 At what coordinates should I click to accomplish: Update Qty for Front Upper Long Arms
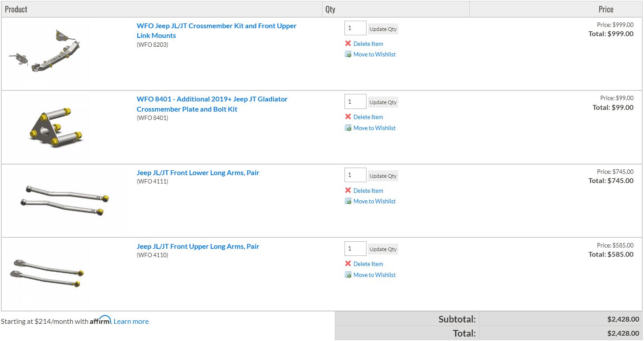(383, 249)
